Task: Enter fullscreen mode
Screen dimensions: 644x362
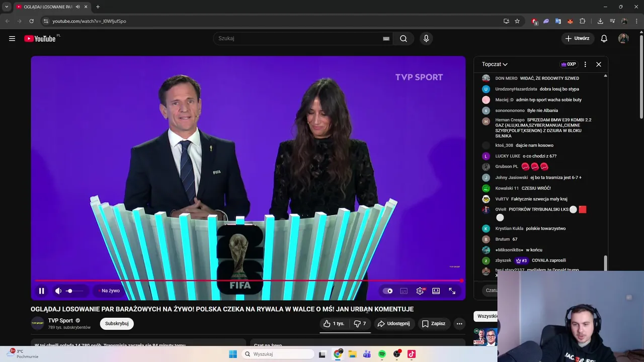Action: [x=452, y=291]
